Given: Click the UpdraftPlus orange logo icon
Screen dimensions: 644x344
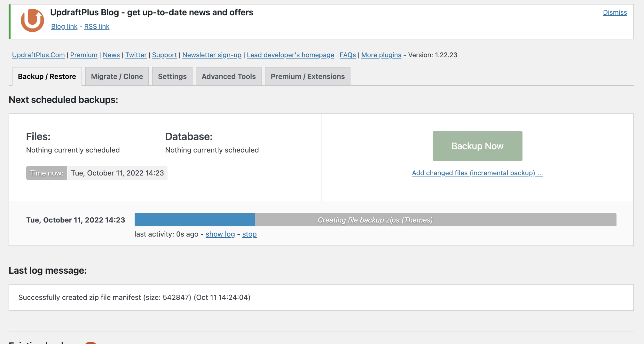Looking at the screenshot, I should tap(32, 20).
